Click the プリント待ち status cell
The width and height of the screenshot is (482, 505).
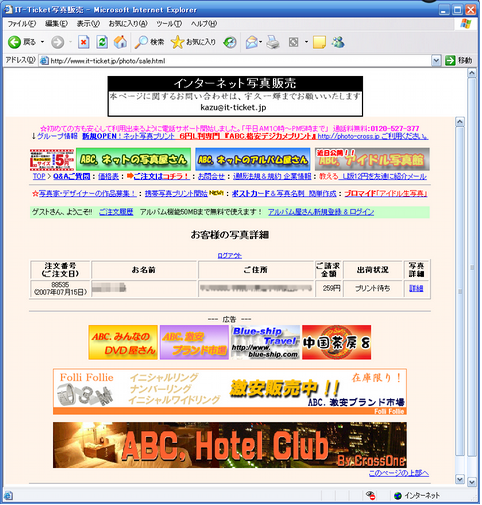pyautogui.click(x=372, y=288)
